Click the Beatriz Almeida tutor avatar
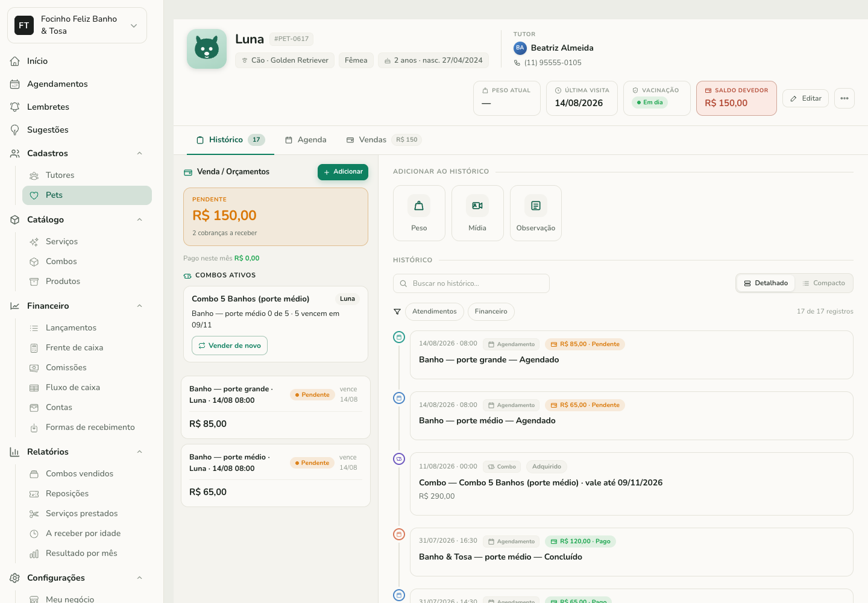This screenshot has width=868, height=603. click(520, 48)
